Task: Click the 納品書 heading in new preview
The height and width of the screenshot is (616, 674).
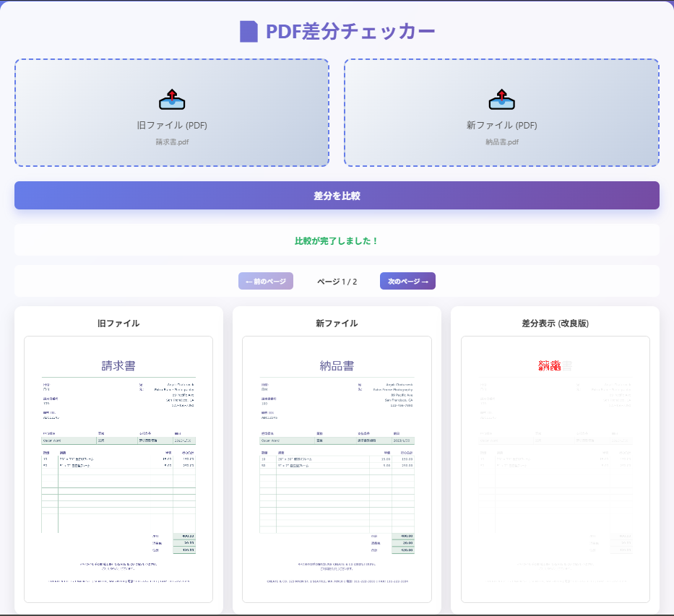Action: point(337,365)
